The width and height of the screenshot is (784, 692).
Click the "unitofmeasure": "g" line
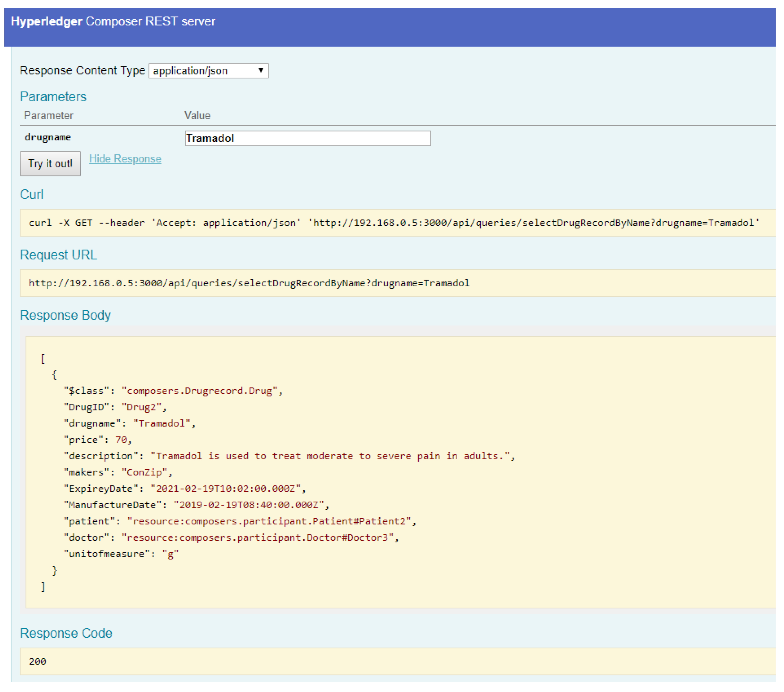(x=121, y=554)
